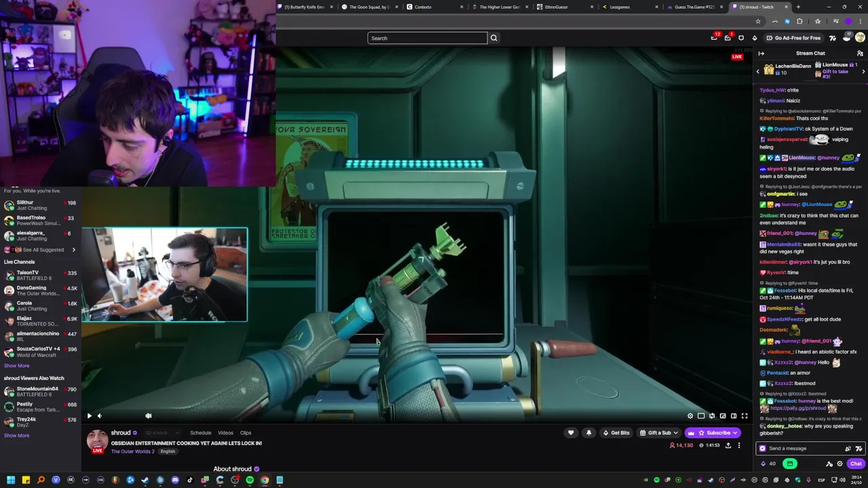Click the English language tag
Screen dimensions: 868x488
coord(167,451)
